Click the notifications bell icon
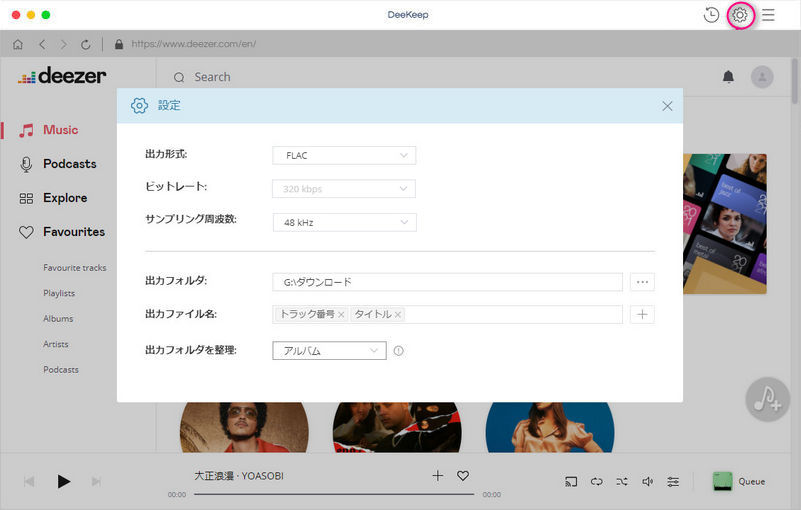Viewport: 801px width, 510px height. 728,77
